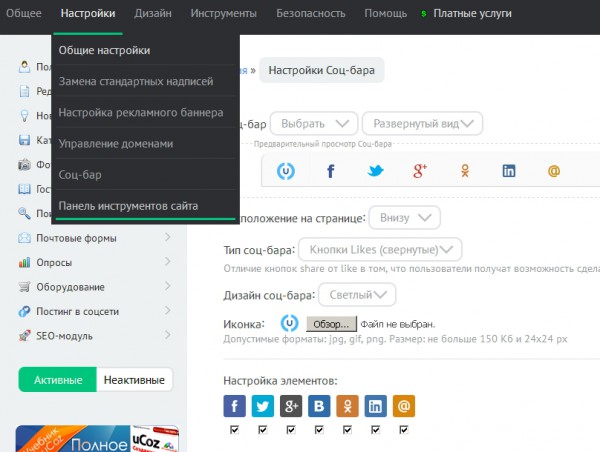Expand Постинг в соцсети with its arrow
Image resolution: width=600 pixels, height=452 pixels.
coord(168,311)
